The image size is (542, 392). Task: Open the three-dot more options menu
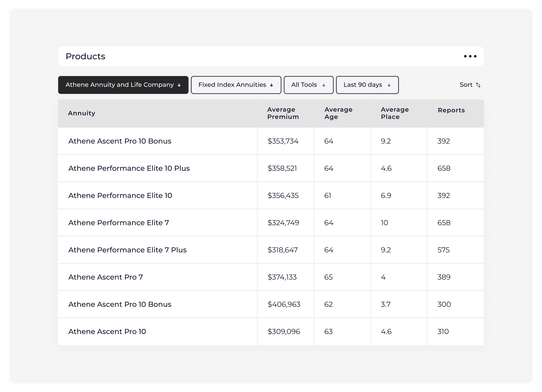[470, 56]
